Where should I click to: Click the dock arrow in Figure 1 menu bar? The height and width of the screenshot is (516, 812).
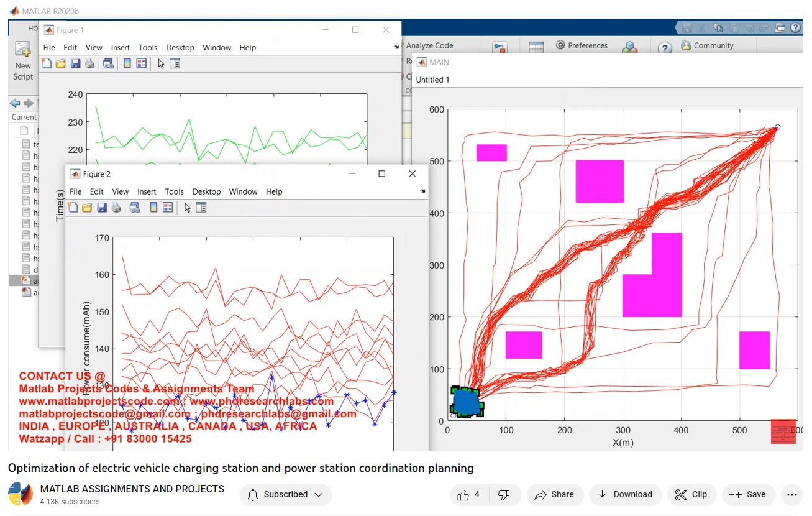396,47
